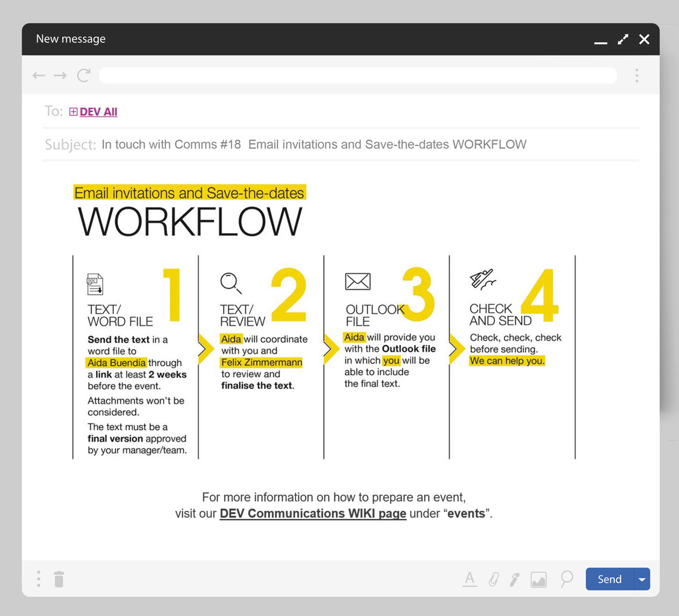The width and height of the screenshot is (679, 616).
Task: Open the signature pen tool
Action: (x=515, y=579)
